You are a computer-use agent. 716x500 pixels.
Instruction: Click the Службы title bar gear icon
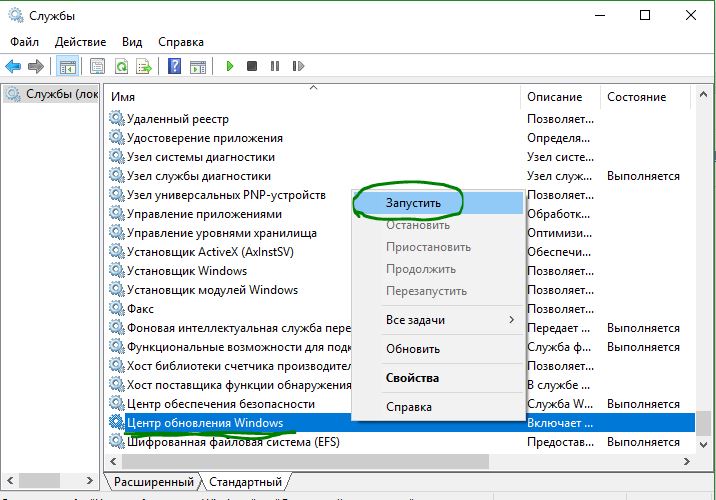16,15
